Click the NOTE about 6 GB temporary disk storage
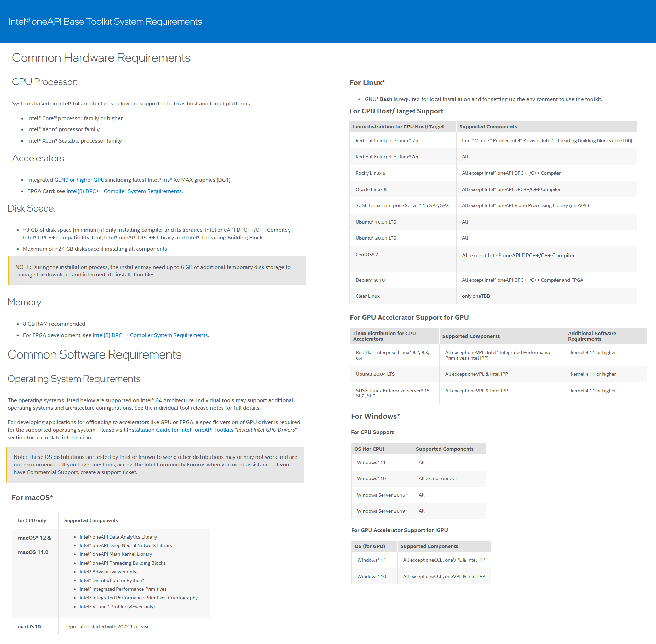Screen dimensions: 656x644 [157, 271]
